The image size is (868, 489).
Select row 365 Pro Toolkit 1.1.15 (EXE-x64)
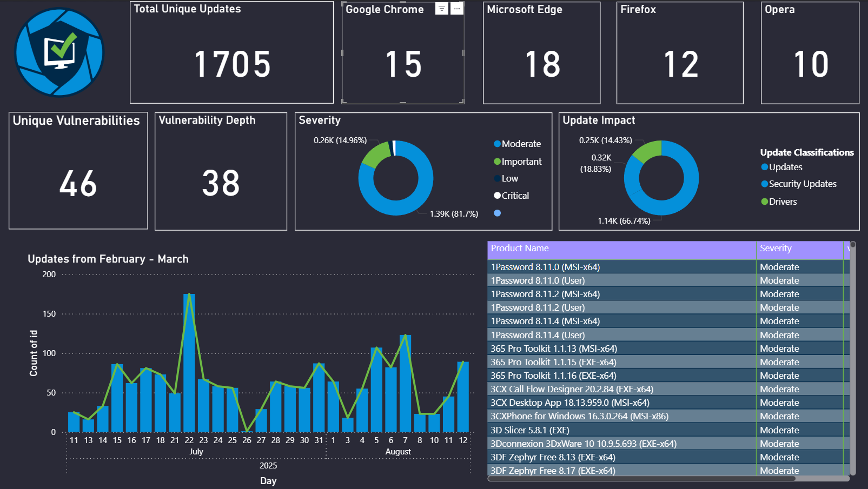click(x=668, y=362)
